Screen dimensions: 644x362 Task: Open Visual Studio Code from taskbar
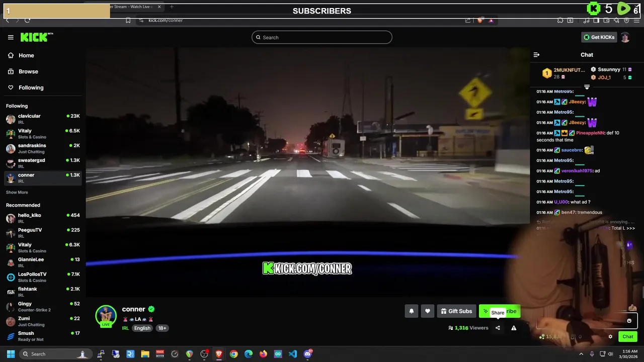click(x=293, y=354)
